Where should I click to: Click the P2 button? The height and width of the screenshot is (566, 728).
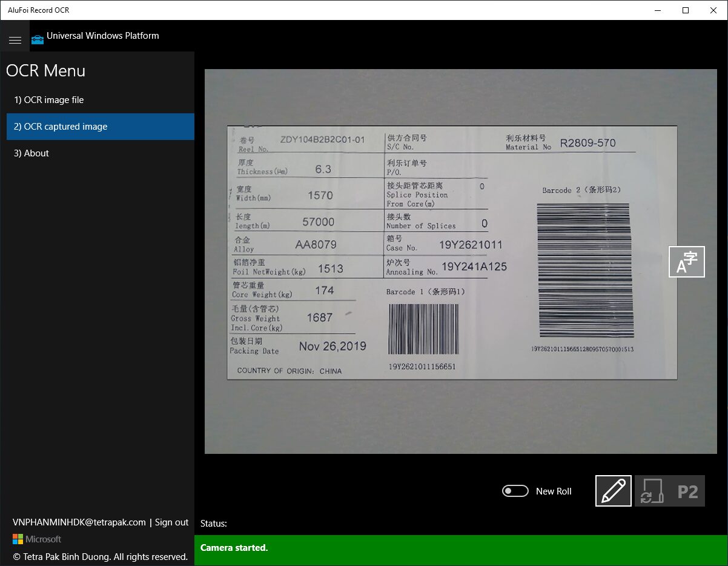pyautogui.click(x=687, y=491)
